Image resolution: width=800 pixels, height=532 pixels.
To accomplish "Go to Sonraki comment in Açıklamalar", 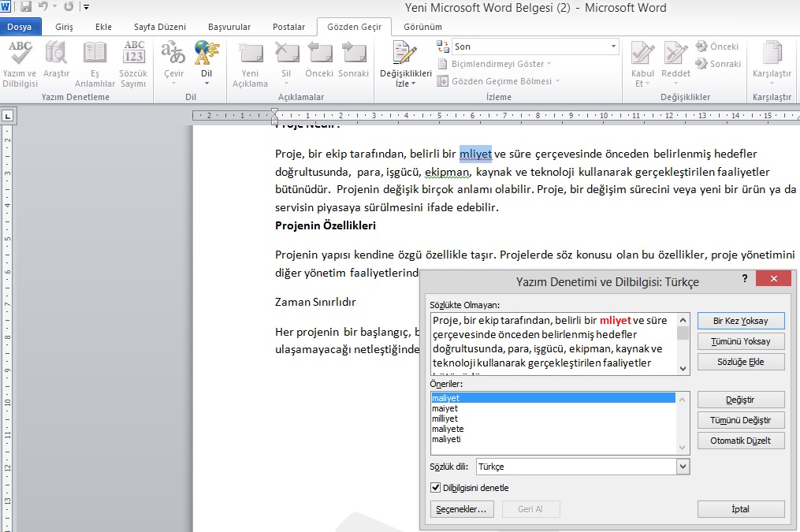I will [x=354, y=60].
